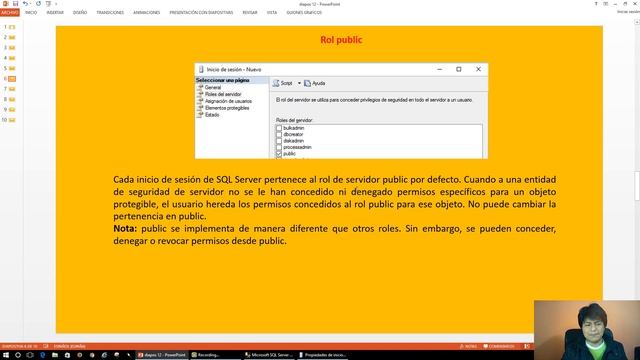This screenshot has height=360, width=640.
Task: Select 'General' page in the pictured dialog
Action: coord(213,87)
